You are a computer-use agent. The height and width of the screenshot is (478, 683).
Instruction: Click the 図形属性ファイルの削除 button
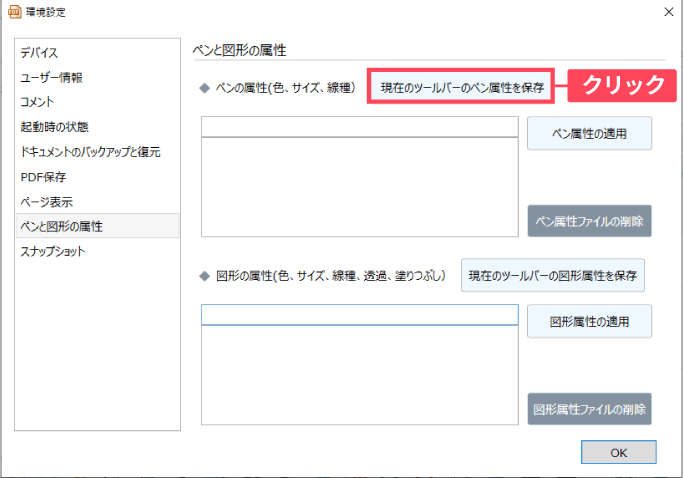click(x=589, y=409)
